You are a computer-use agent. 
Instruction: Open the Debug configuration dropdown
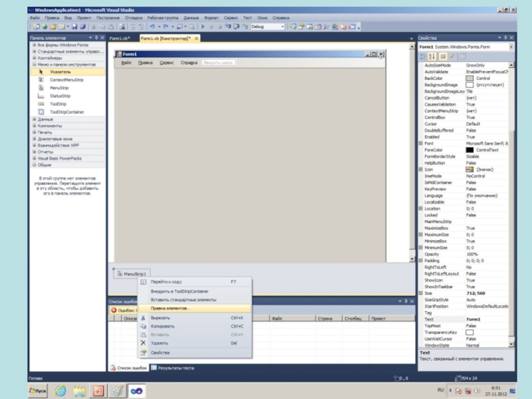(x=282, y=27)
